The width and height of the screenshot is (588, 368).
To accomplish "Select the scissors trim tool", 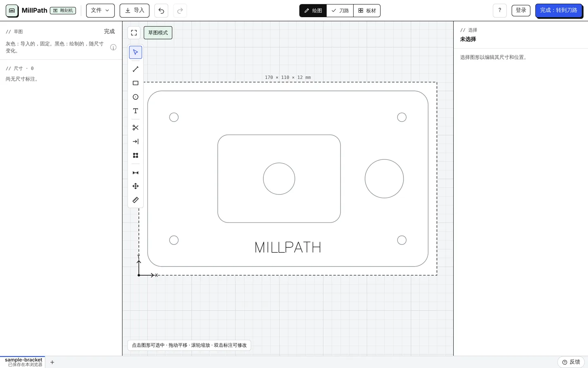I will [136, 128].
